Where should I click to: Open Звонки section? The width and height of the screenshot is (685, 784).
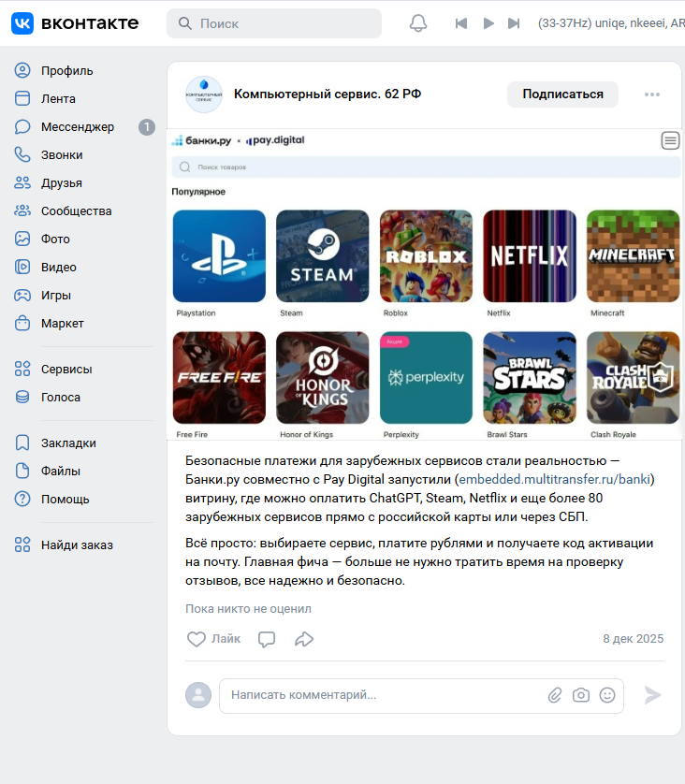[62, 155]
